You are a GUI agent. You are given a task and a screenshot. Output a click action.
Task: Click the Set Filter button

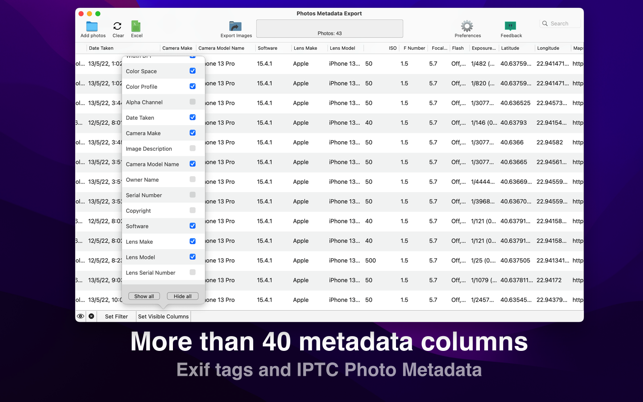116,316
